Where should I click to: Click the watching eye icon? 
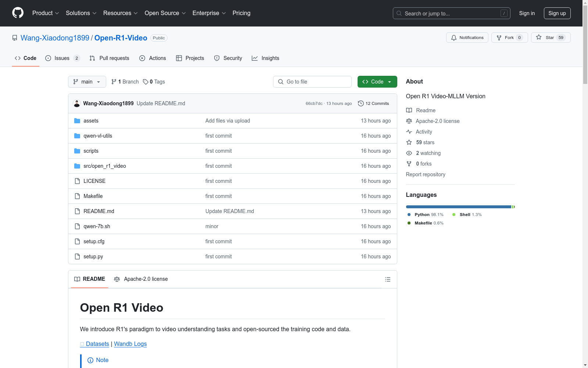coord(409,153)
